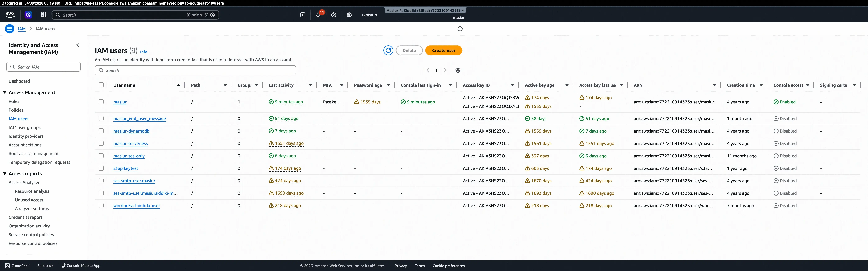Open console settings gear in top bar
The image size is (868, 271).
point(349,15)
